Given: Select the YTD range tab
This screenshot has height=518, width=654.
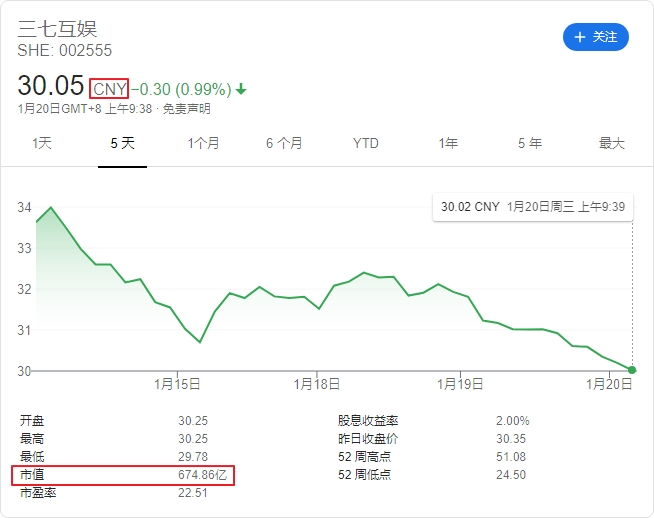Looking at the screenshot, I should (365, 143).
